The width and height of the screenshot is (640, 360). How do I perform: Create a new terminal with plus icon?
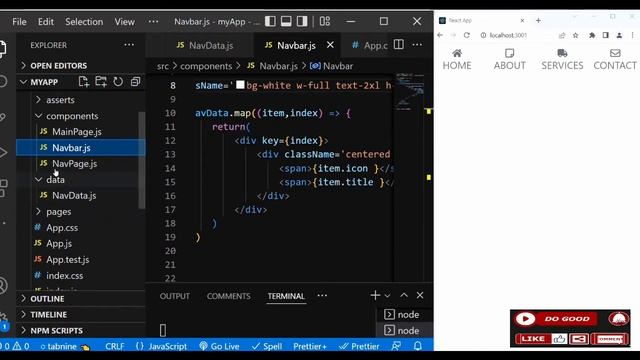tap(375, 295)
